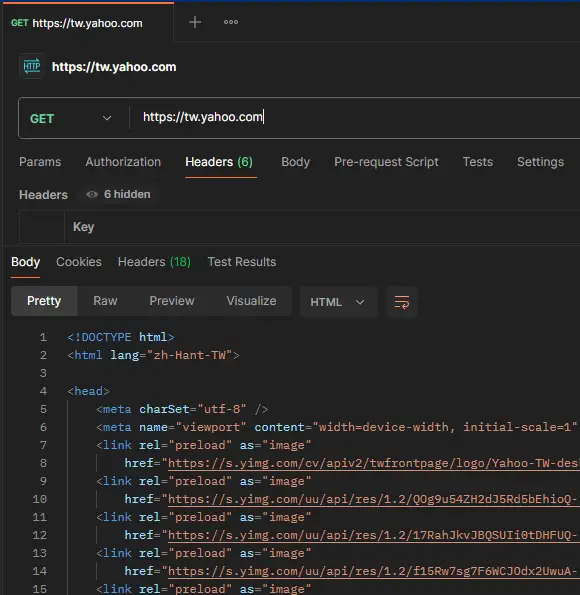Open the s.yimg.com link on line 10
This screenshot has height=595, width=580.
(x=374, y=499)
